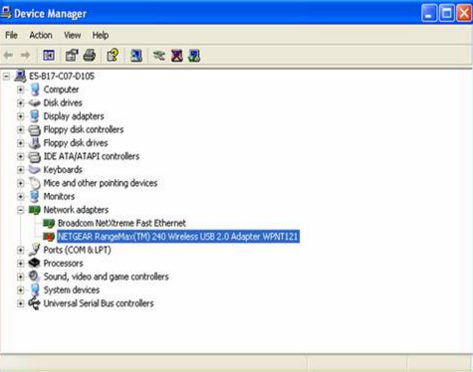
Task: Expand the IDE ATA/ATAPI controllers node
Action: tap(20, 156)
